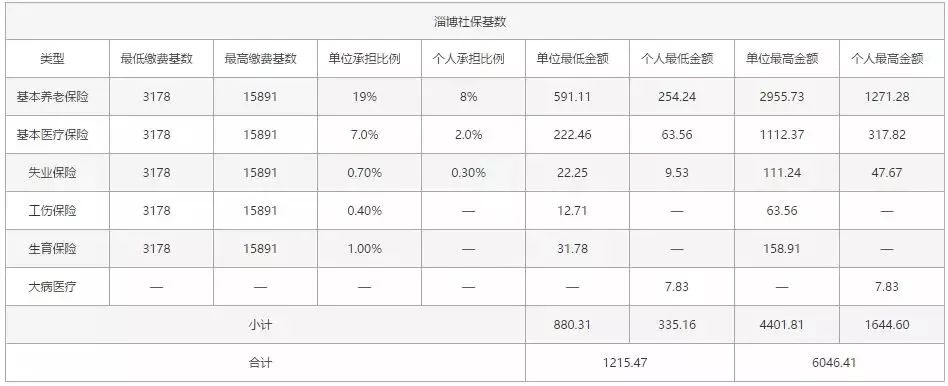Click the 合计 total value 1215.47
Screen dimensions: 948x386
coord(626,363)
